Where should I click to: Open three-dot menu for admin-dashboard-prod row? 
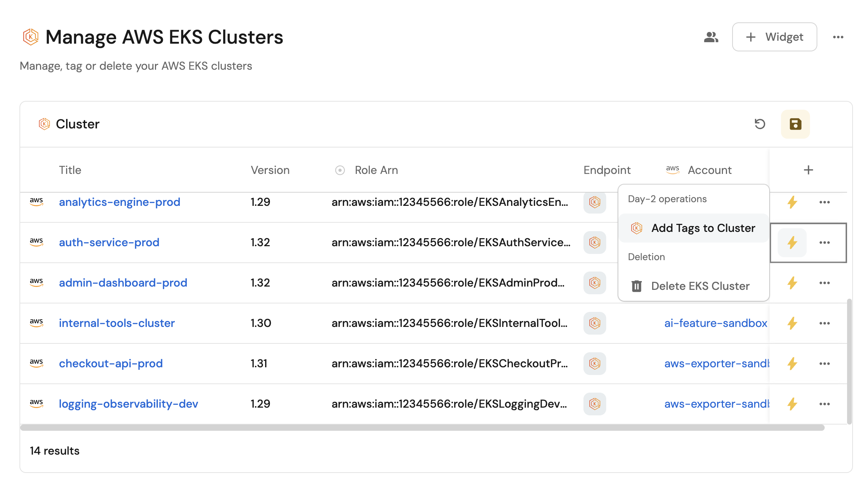(x=824, y=283)
